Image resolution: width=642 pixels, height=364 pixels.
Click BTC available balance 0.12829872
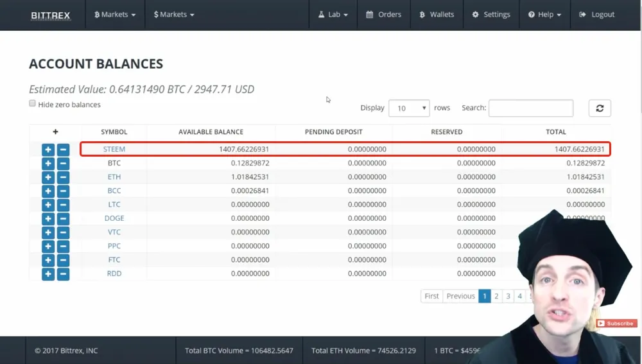(x=250, y=163)
